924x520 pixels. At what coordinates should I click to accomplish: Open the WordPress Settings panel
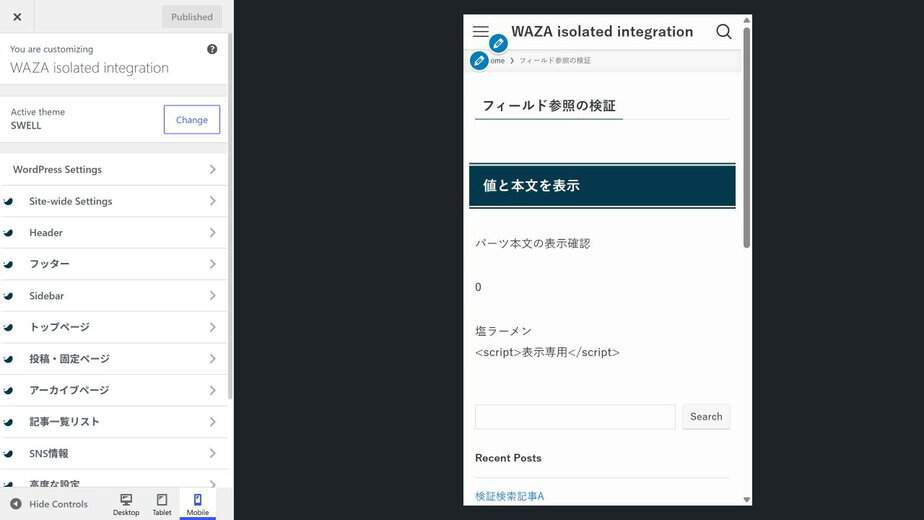point(113,170)
